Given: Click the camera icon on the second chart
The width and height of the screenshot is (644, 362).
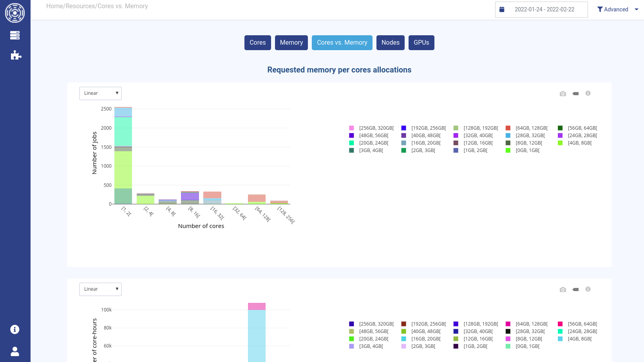Looking at the screenshot, I should pyautogui.click(x=563, y=290).
